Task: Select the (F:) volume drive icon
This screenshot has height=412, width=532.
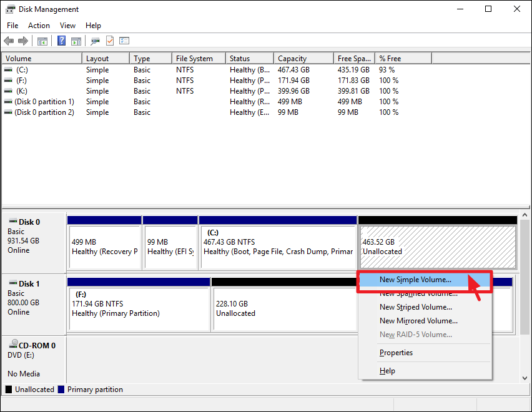Action: (x=8, y=81)
